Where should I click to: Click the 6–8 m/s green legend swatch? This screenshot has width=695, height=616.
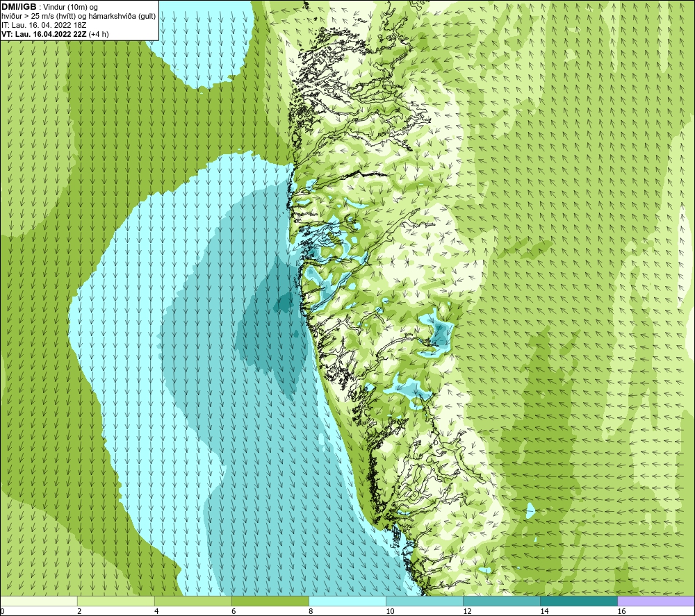tap(270, 601)
